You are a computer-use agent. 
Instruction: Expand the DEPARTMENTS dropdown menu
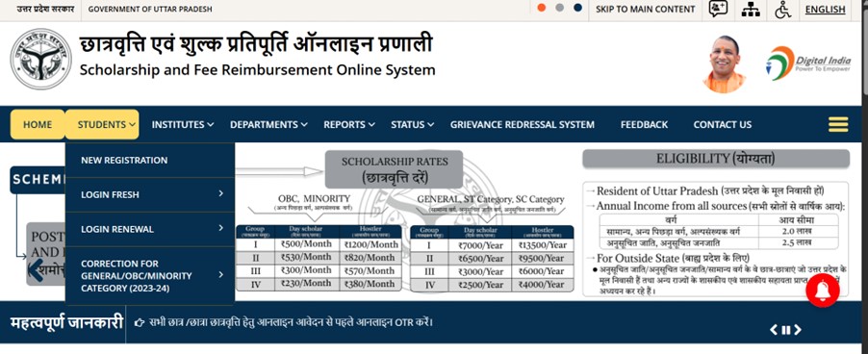coord(269,125)
